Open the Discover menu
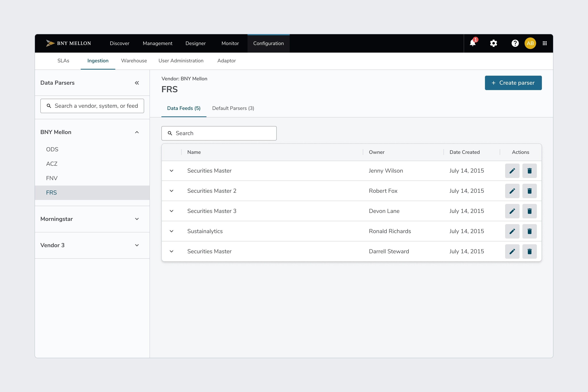588x392 pixels. pyautogui.click(x=119, y=43)
